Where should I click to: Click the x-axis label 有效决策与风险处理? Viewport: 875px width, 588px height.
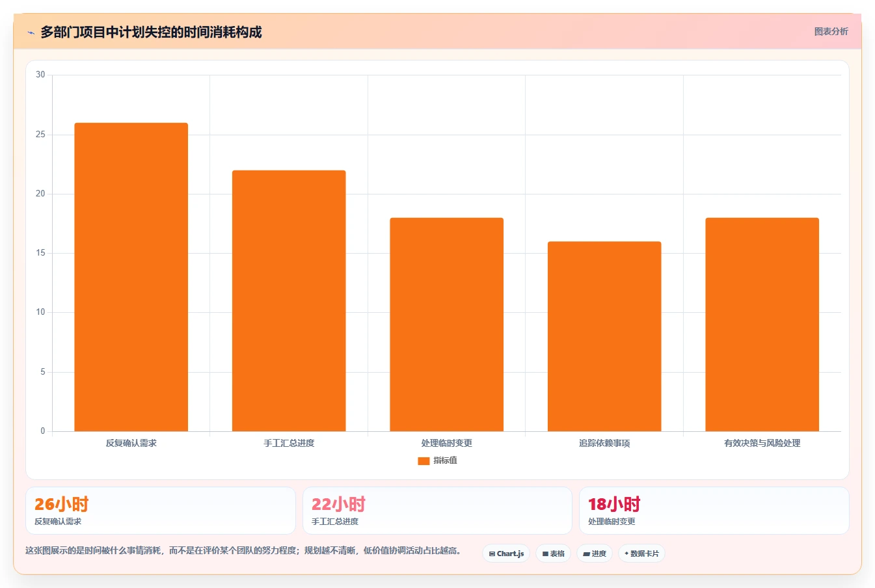[762, 443]
